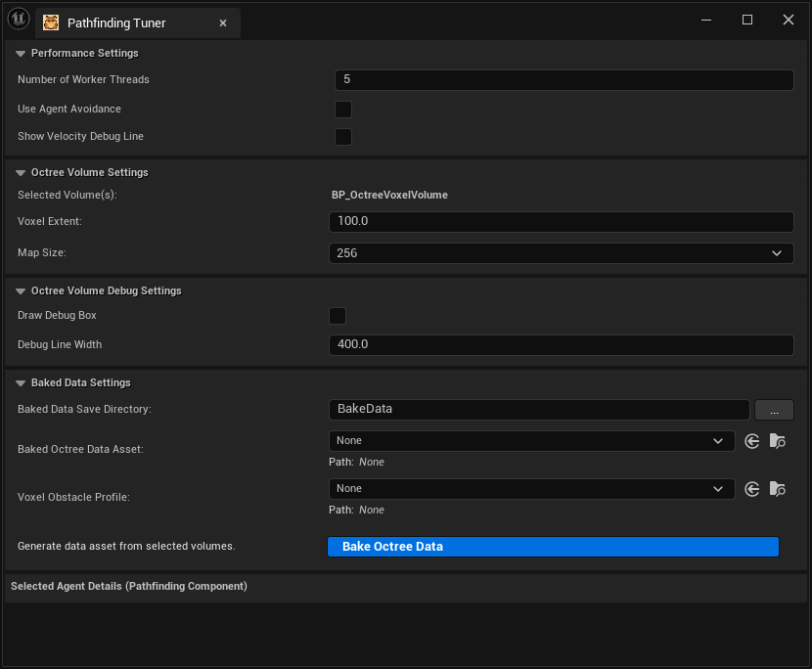Open the Baked Octree Data Asset dropdown

click(532, 441)
